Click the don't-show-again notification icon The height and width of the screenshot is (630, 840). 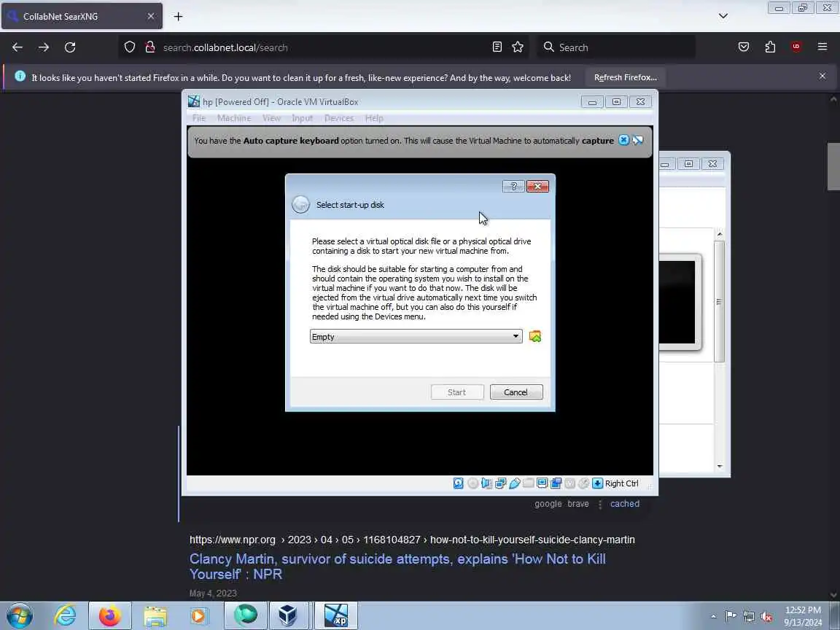tap(637, 140)
